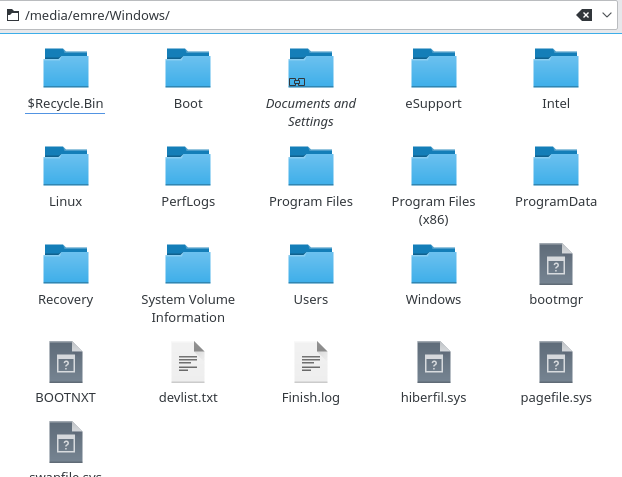
Task: Click the "$Recycle.Bin" file name label
Action: (x=65, y=104)
